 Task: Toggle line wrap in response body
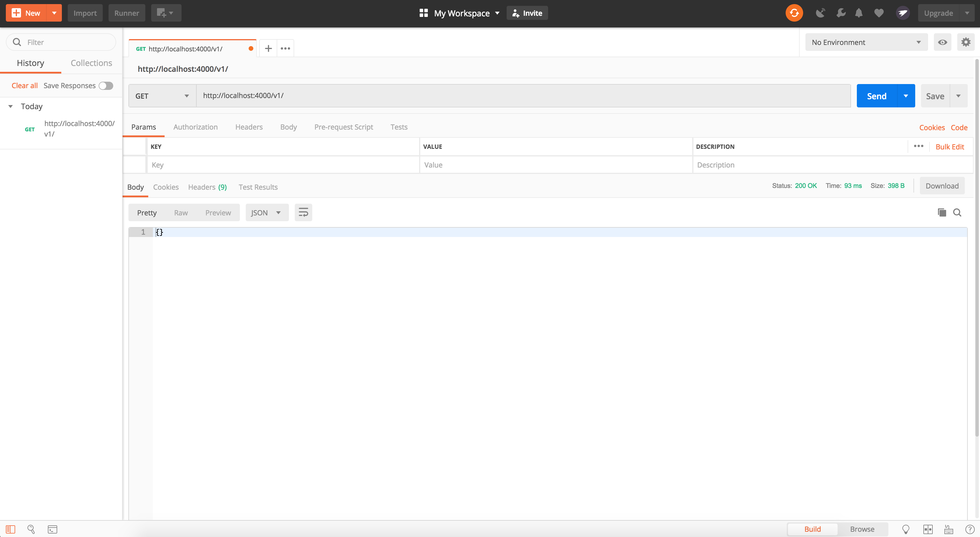303,212
